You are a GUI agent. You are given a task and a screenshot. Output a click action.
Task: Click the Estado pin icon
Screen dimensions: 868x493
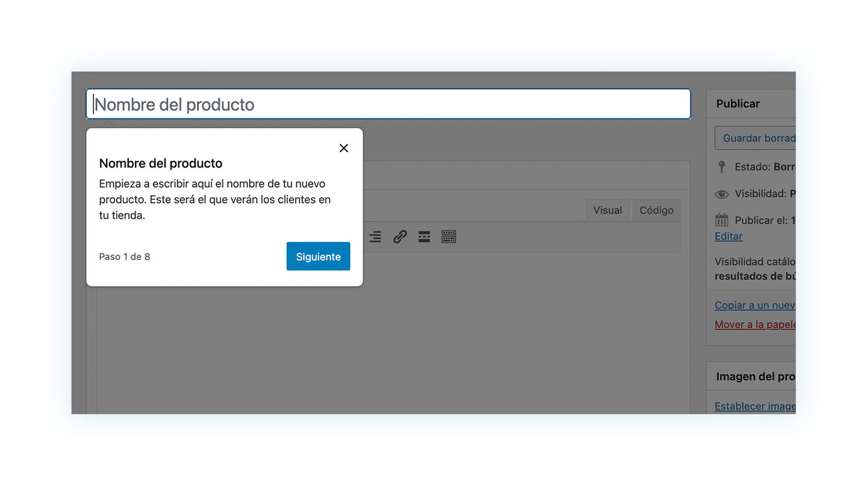click(721, 167)
